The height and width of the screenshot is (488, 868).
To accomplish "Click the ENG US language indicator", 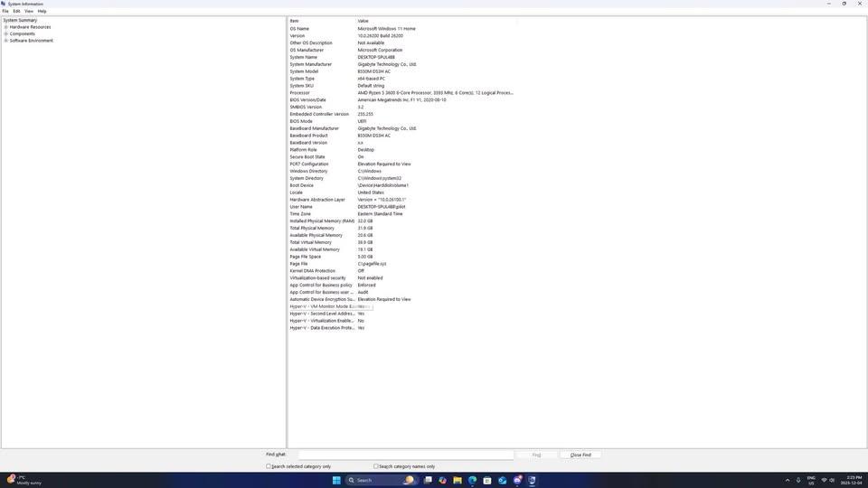I will (811, 480).
